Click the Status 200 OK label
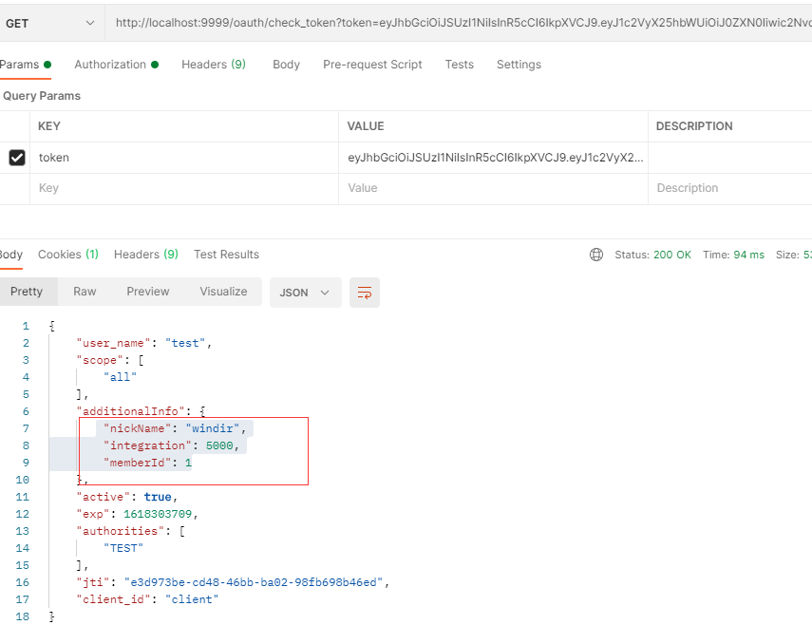This screenshot has height=644, width=812. [652, 255]
